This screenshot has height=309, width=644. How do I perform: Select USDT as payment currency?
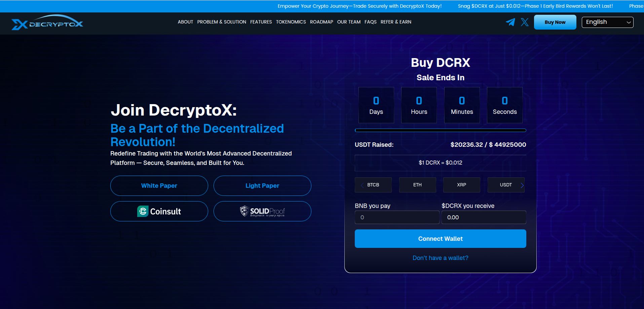[x=506, y=185]
